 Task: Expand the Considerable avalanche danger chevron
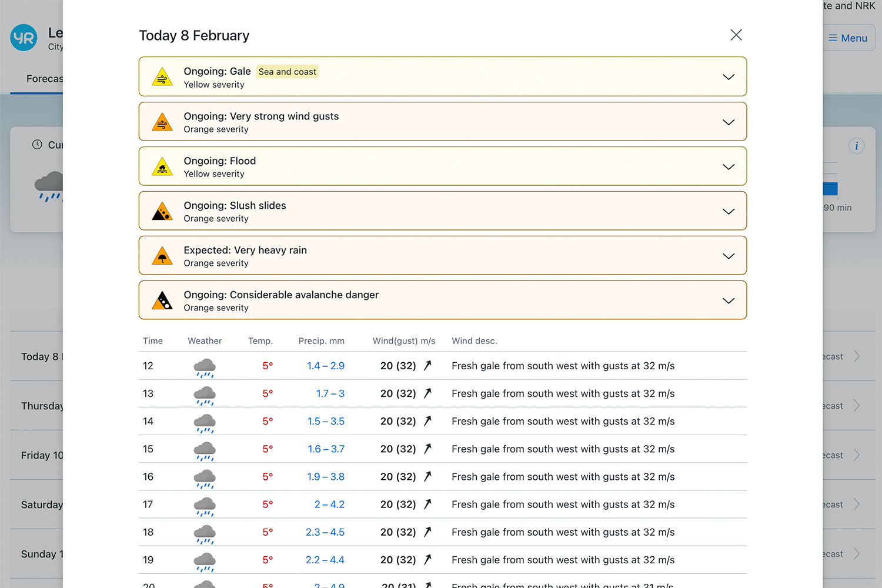728,301
